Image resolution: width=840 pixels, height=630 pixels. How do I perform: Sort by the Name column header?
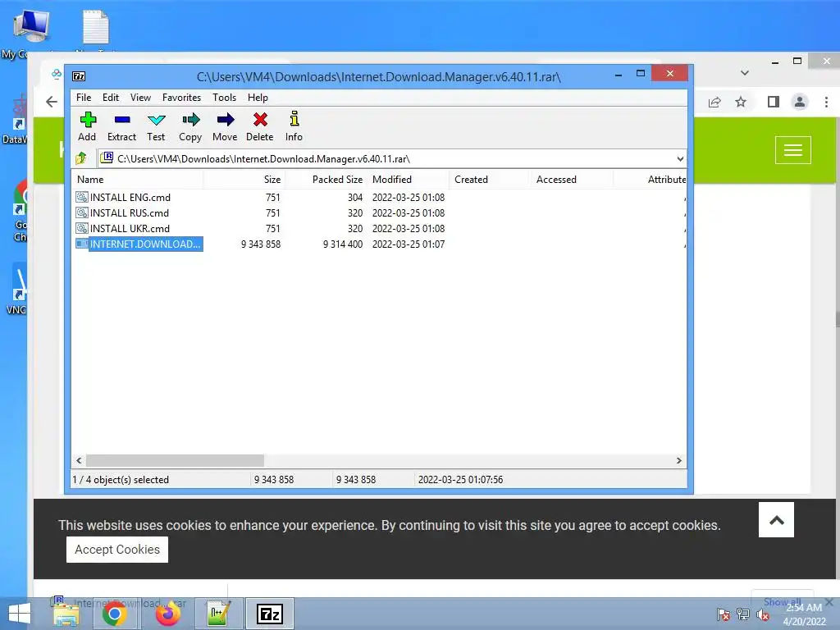tap(137, 180)
